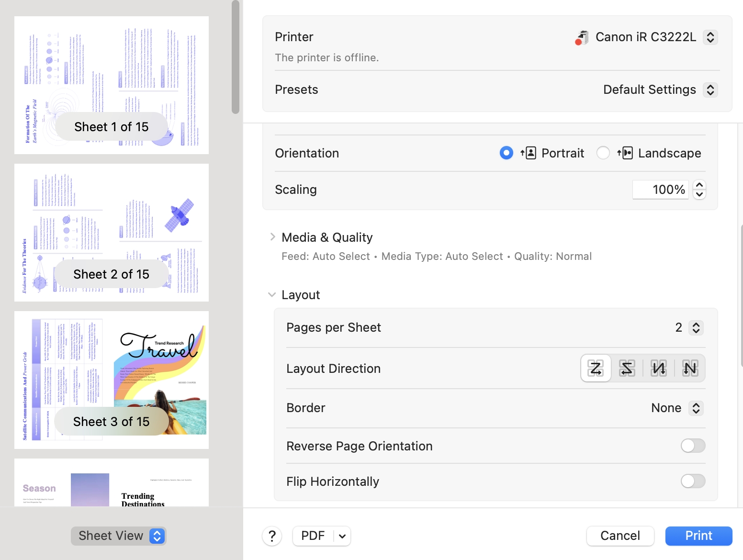
Task: Select Landscape orientation radio button
Action: (603, 153)
